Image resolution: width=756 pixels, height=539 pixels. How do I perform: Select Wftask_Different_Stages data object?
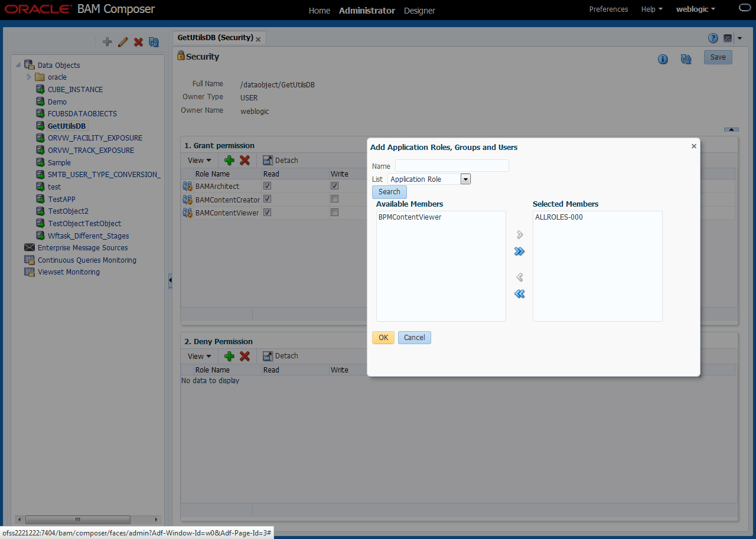(88, 236)
